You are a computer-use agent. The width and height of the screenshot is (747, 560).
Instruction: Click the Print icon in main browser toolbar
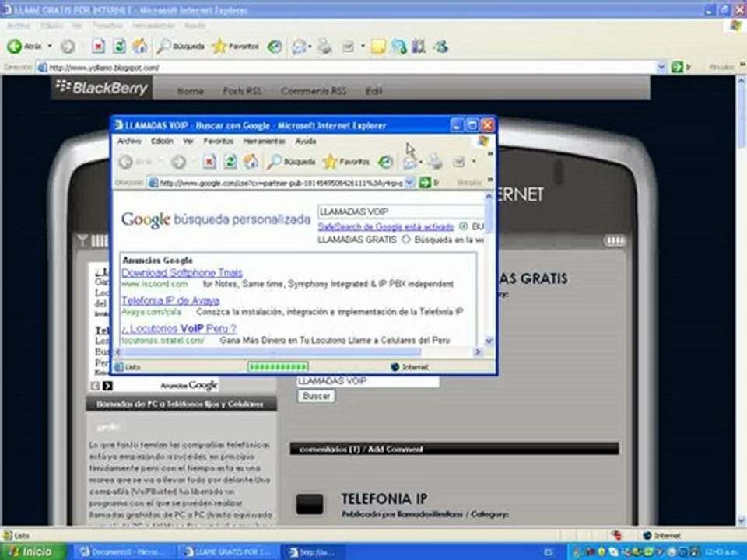[x=325, y=46]
